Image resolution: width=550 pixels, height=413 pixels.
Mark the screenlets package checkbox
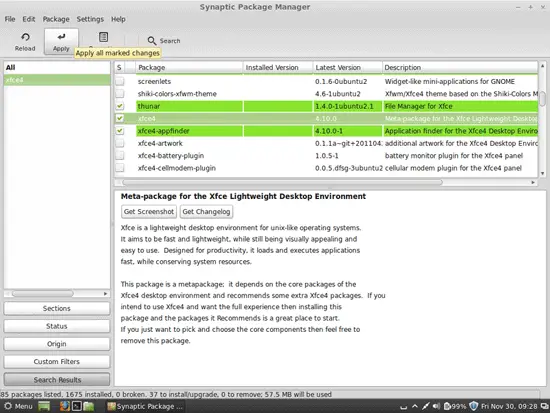[x=120, y=81]
